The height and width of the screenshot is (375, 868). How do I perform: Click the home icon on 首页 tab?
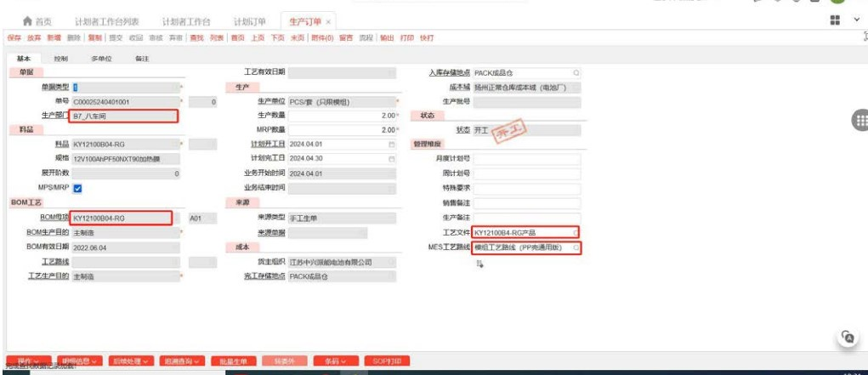[27, 20]
